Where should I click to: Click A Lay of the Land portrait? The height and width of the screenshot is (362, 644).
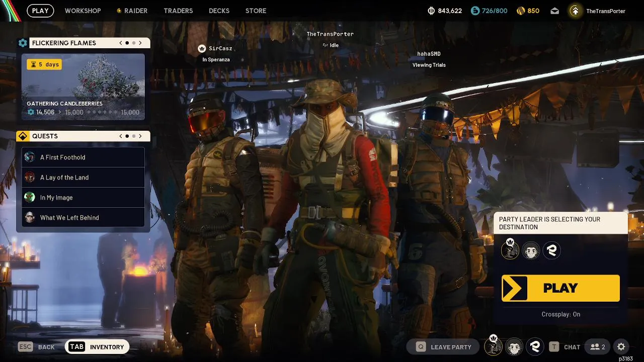click(30, 177)
